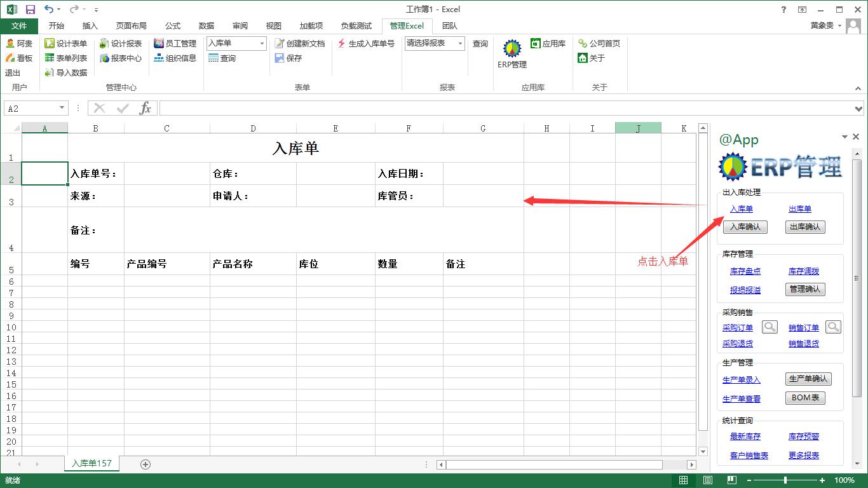Open Excel Help question mark
Viewport: 868px width, 488px height.
784,10
